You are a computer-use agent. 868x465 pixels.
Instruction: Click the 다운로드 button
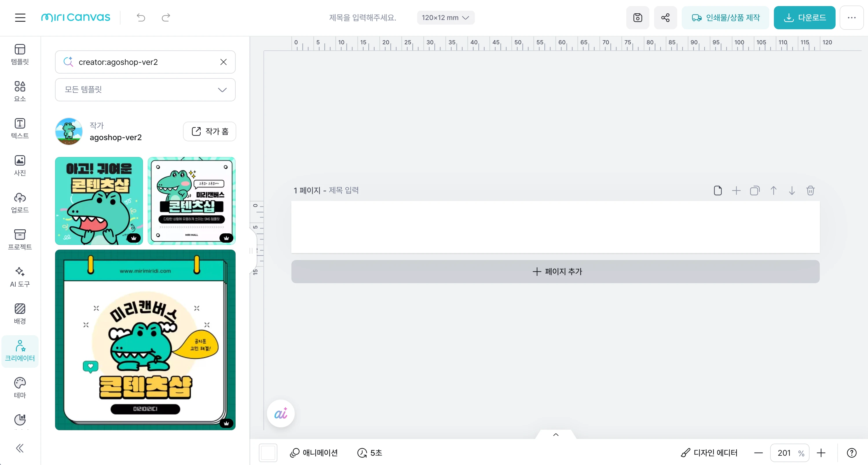(804, 18)
